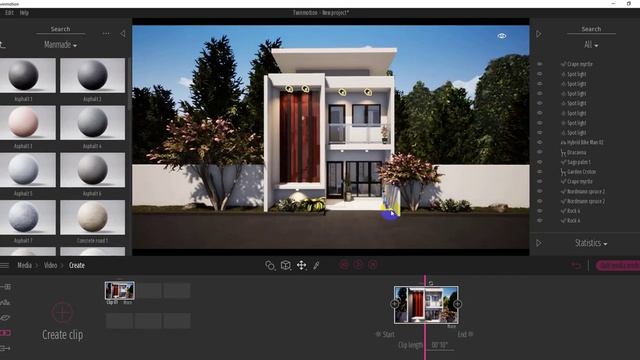Add keyframe with right plus on clip
Viewport: 640px width, 360px height.
coord(457,304)
